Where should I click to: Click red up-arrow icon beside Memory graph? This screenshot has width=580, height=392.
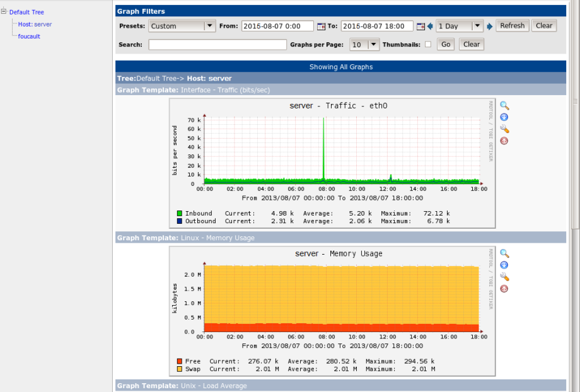tap(504, 289)
